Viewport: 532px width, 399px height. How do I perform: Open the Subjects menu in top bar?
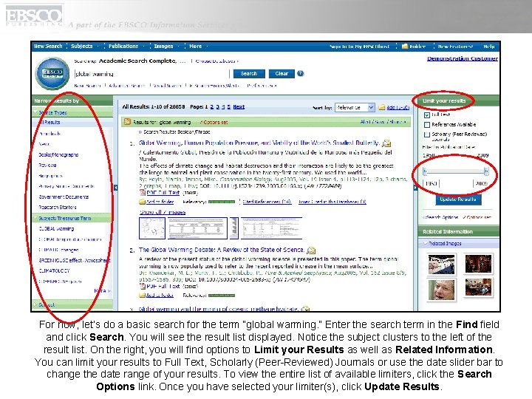(82, 46)
